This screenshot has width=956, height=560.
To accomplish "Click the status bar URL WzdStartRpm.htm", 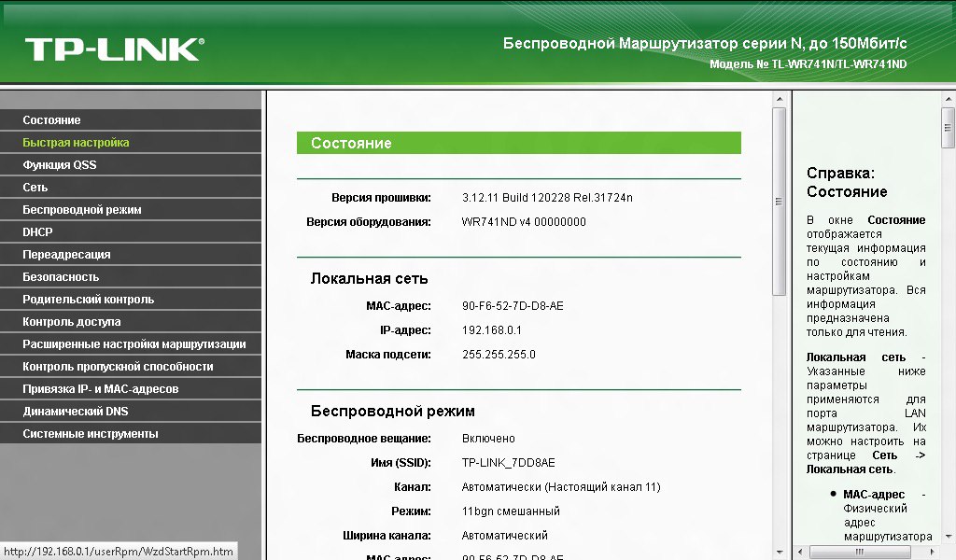I will (x=119, y=552).
